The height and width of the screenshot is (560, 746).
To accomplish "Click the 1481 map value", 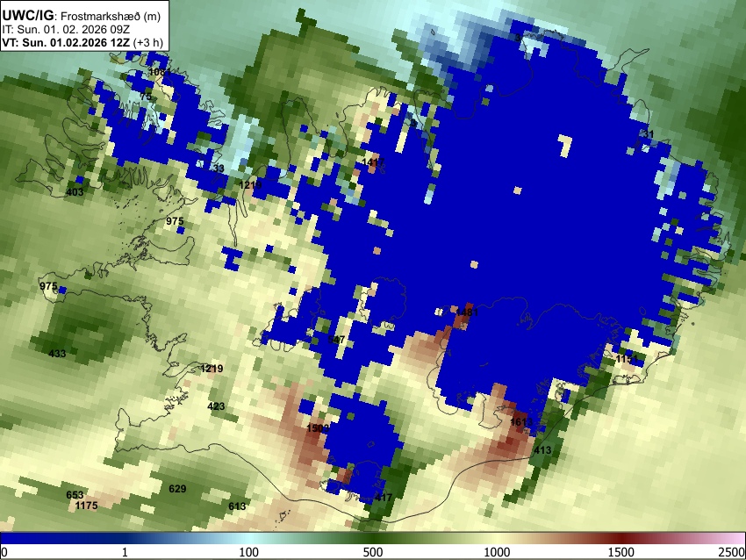I will point(467,312).
